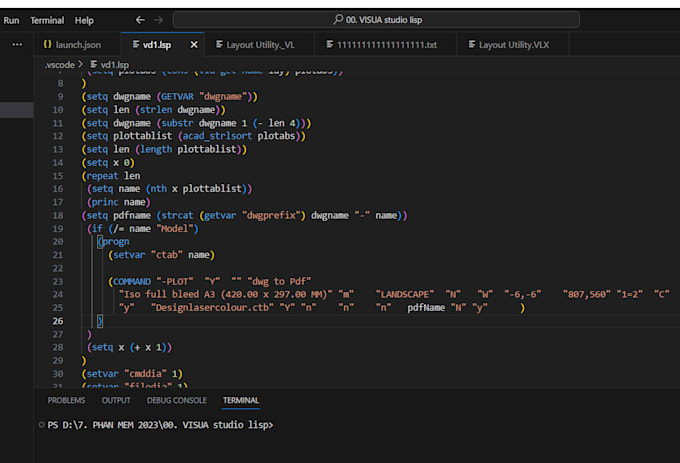The image size is (680, 463).
Task: Click the command center search box
Action: point(376,20)
